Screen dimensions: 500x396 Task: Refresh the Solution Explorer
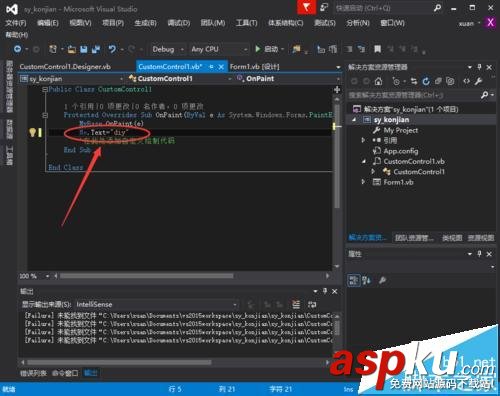click(x=426, y=81)
